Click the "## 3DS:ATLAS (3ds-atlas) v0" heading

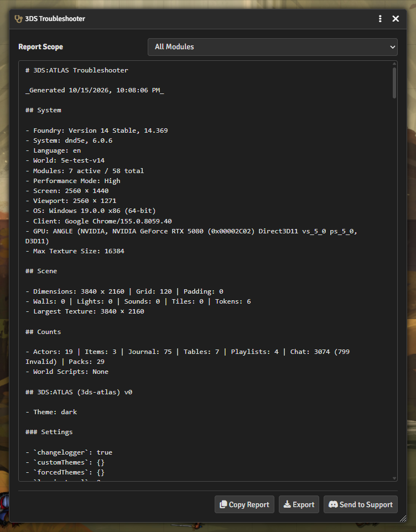(x=79, y=392)
